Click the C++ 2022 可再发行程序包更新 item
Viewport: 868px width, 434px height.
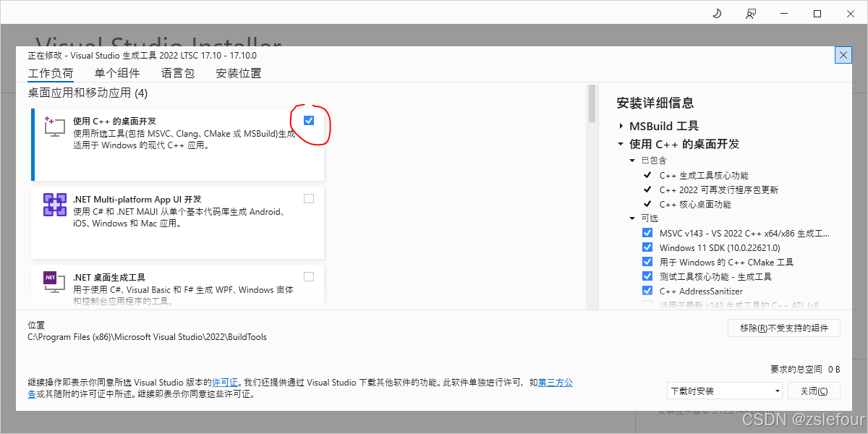[719, 190]
